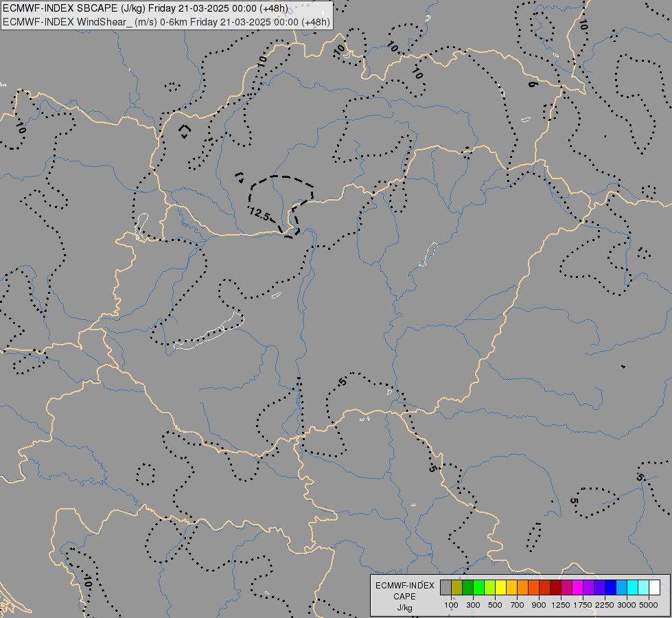Click the large elongated white lake outline
Viewport: 672px width, 618px height.
click(x=209, y=332)
